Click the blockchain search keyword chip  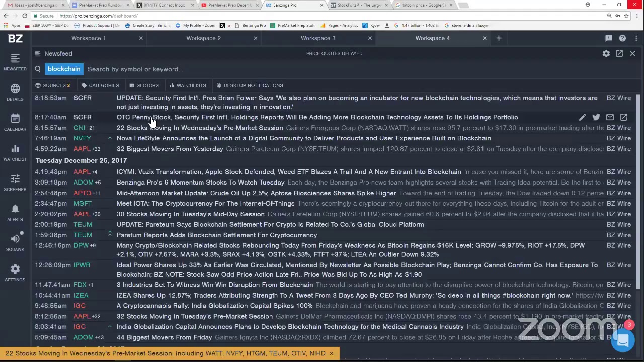click(x=64, y=69)
